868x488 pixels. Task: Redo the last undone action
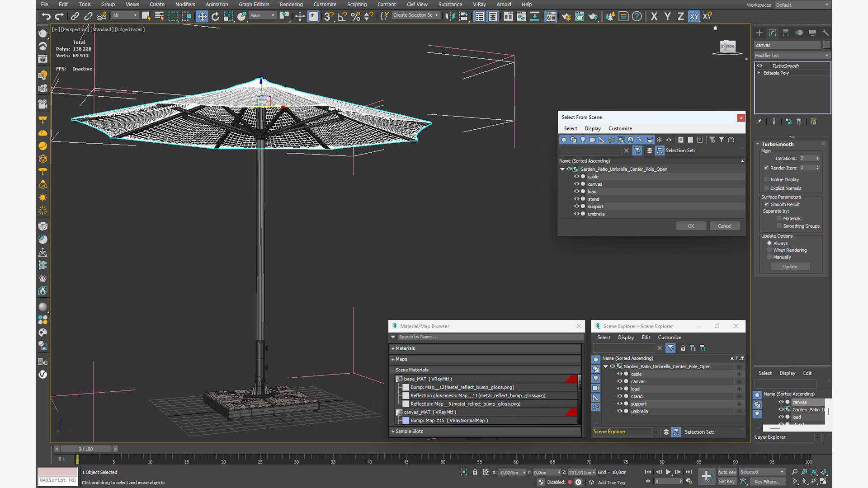coord(59,16)
